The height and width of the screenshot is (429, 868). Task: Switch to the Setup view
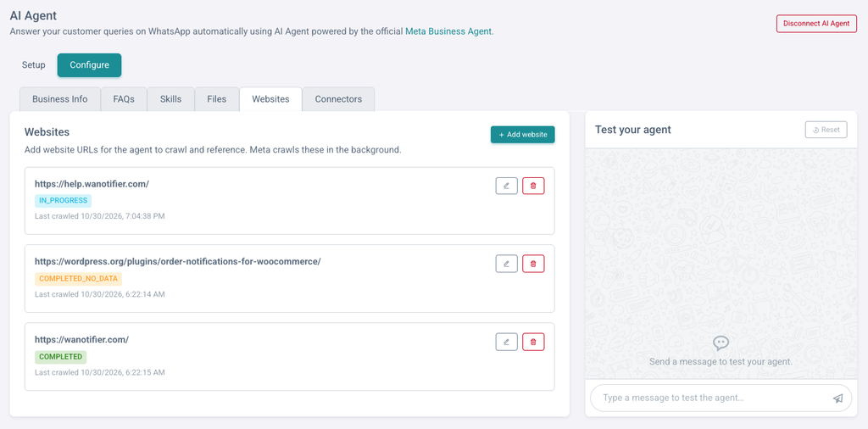click(x=34, y=64)
